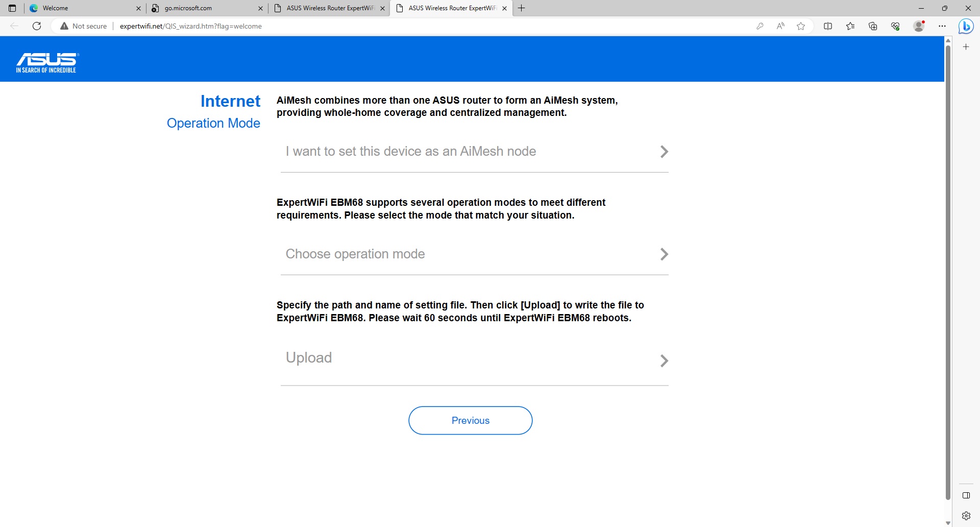Viewport: 980px width, 527px height.
Task: Click the Operation Mode step label
Action: (x=213, y=123)
